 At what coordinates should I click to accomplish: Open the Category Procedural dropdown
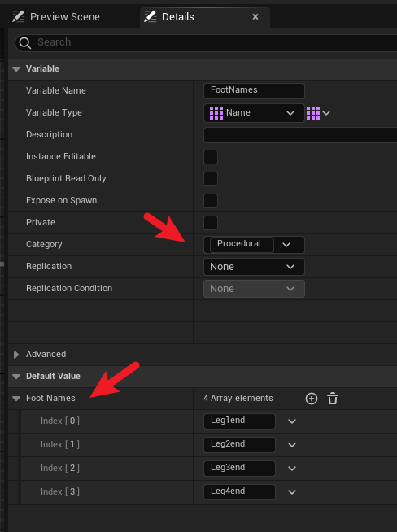coord(254,245)
